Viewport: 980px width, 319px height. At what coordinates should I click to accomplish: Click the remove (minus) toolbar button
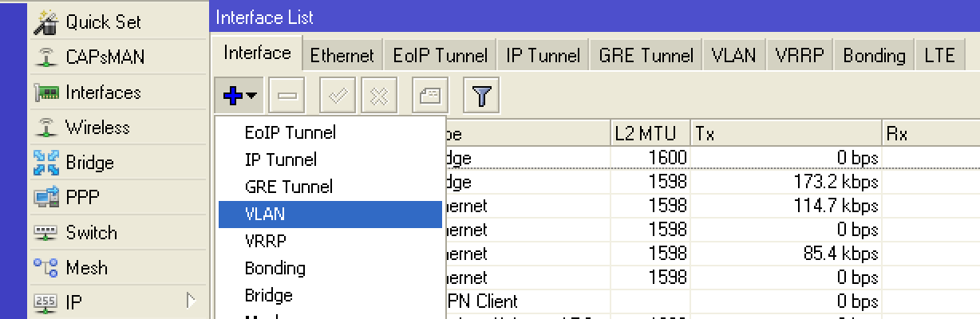[286, 96]
